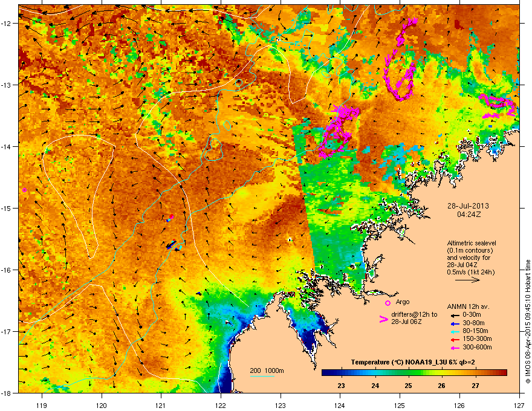Click the 'Altimetric sealevel' text line
Screen dimensions: 532x411
coord(472,243)
